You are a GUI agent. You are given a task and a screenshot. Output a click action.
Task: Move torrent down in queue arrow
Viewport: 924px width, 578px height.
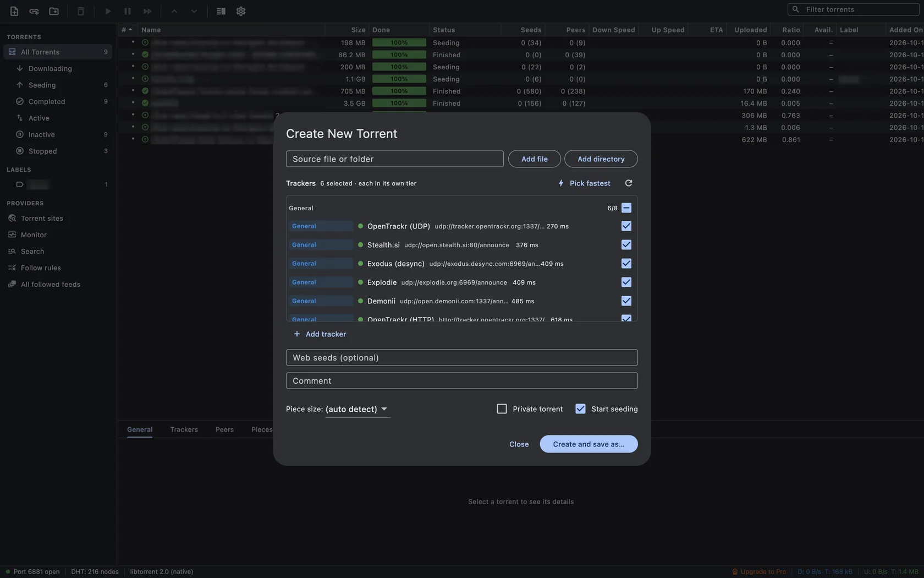(x=194, y=11)
